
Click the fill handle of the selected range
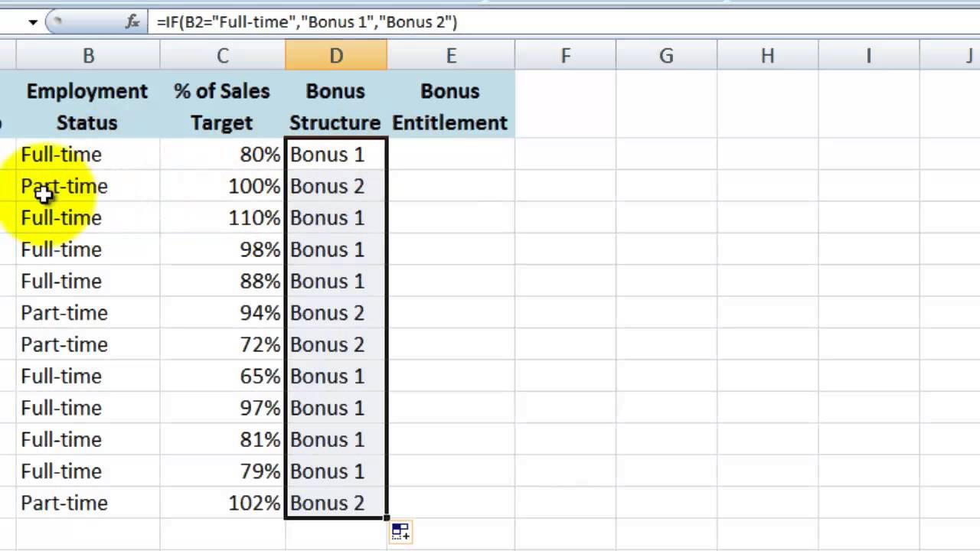(387, 518)
